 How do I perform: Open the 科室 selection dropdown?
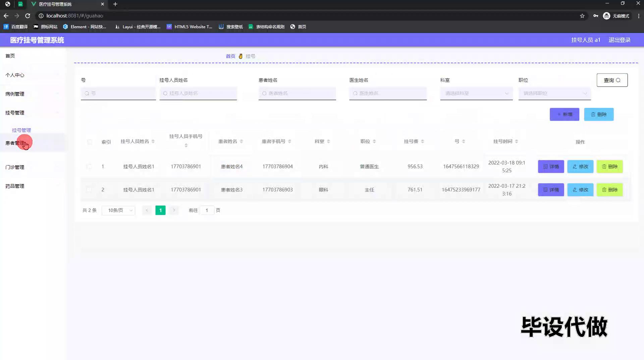point(476,93)
